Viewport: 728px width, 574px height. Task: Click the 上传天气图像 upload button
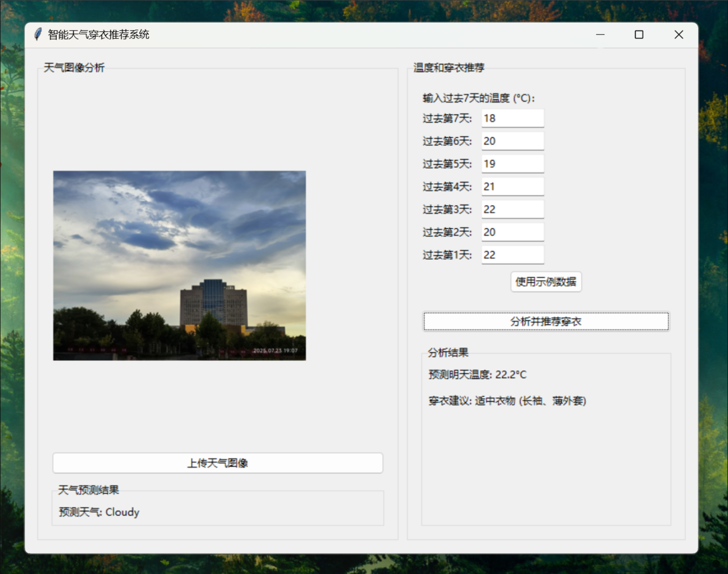point(217,463)
